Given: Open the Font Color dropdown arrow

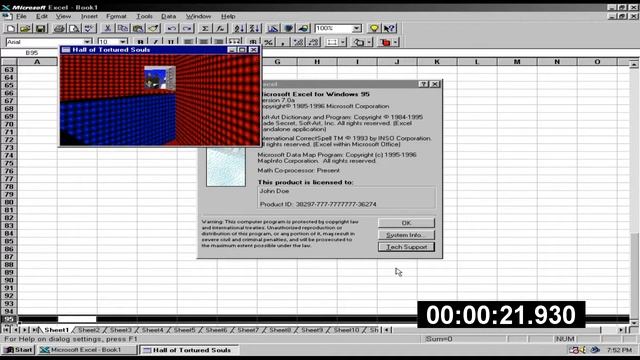Looking at the screenshot, I should 396,42.
